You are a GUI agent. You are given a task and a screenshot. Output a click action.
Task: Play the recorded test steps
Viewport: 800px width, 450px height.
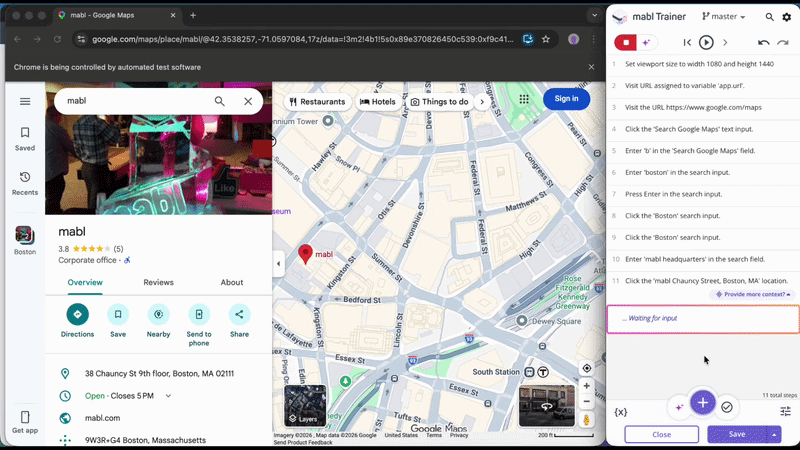[706, 43]
